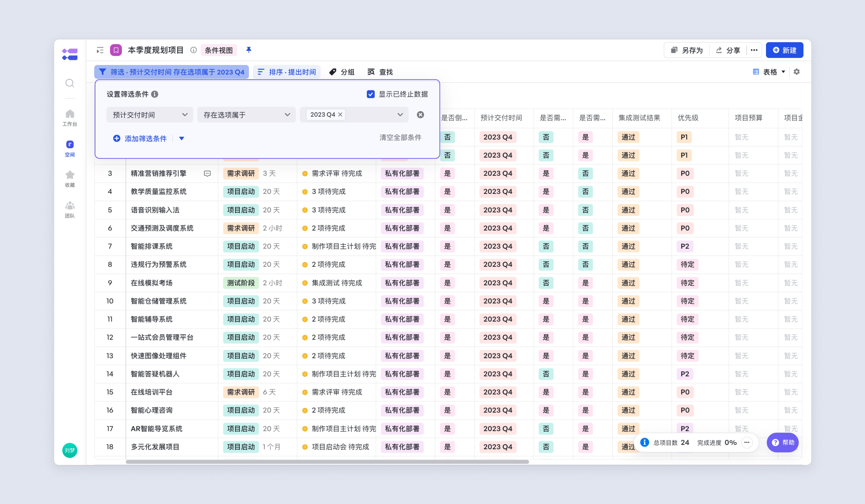The width and height of the screenshot is (865, 504).
Task: Click the 预计交付时间 column header
Action: point(501,118)
